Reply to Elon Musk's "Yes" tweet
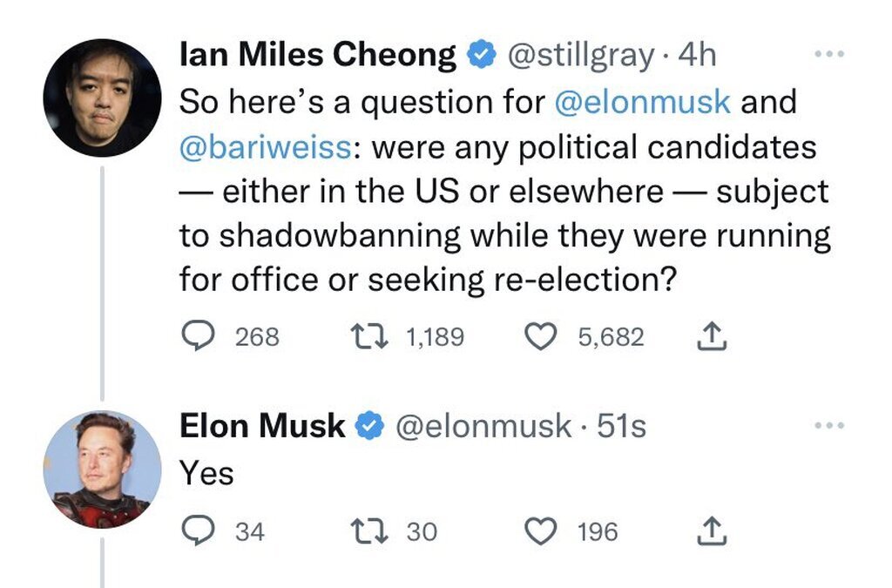 (x=199, y=531)
